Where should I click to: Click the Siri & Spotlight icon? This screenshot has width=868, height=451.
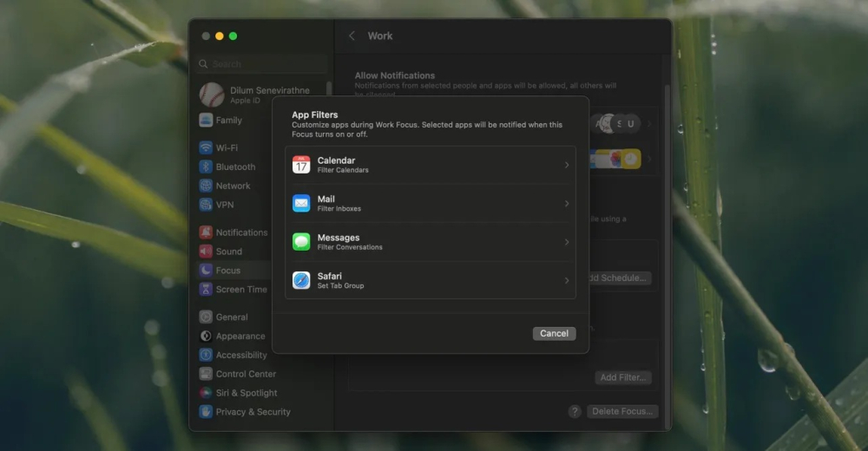pos(206,393)
